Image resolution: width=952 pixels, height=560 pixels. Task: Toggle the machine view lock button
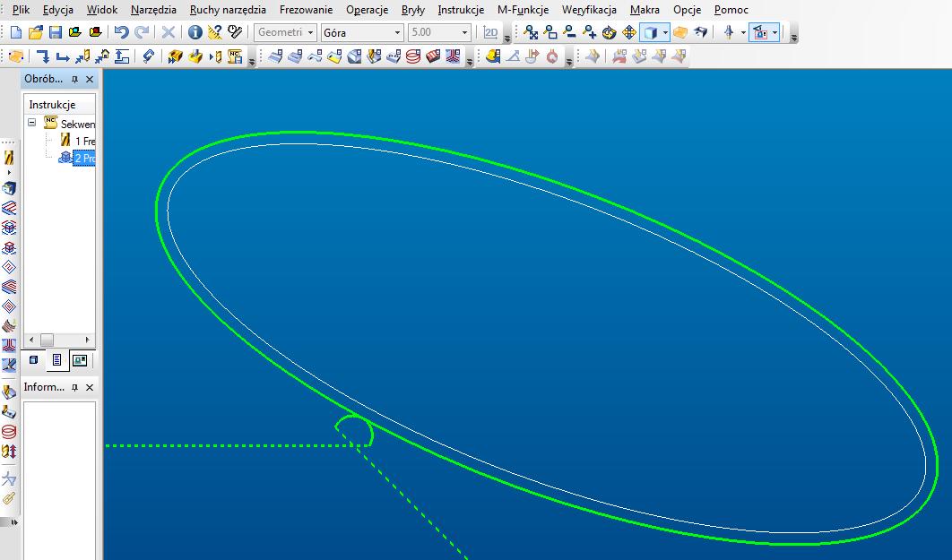(760, 33)
